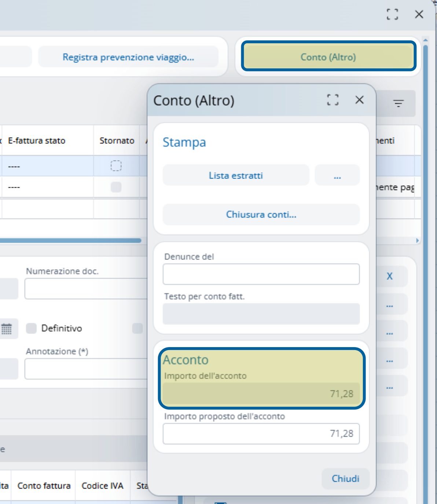Viewport: 437px width, 504px height.
Task: Focus the Denunce del input field
Action: tap(261, 274)
